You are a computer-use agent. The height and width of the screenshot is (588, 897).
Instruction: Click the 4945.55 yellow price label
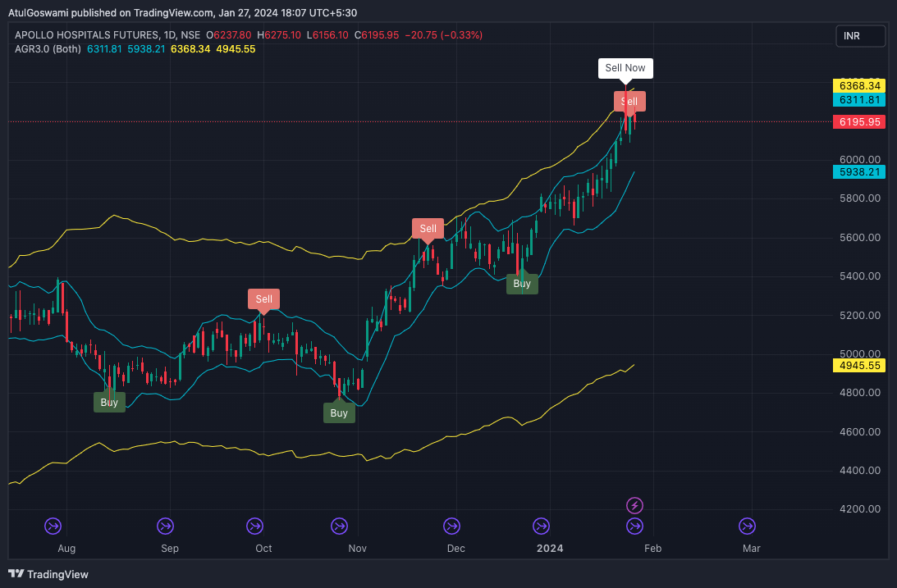(859, 365)
